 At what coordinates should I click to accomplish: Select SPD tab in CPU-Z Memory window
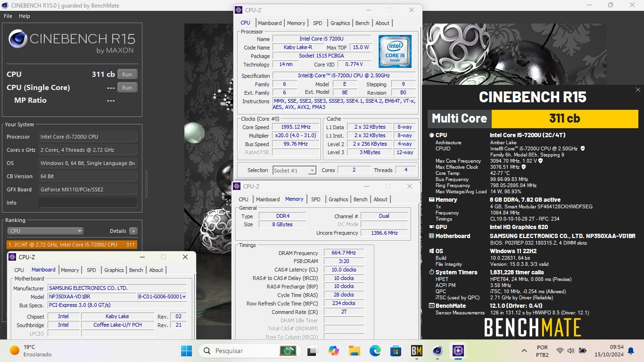pyautogui.click(x=316, y=199)
